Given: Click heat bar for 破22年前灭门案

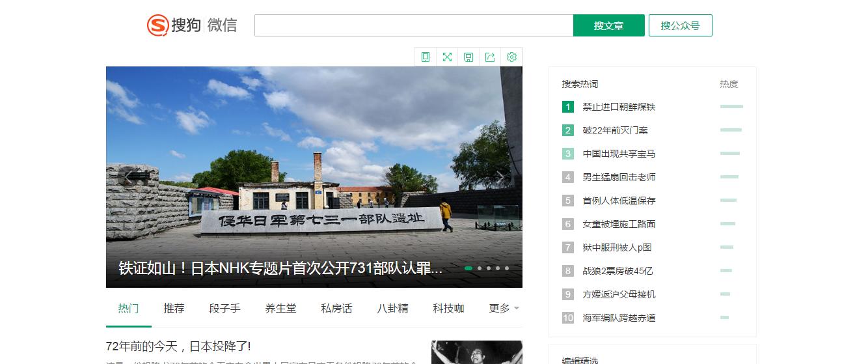Looking at the screenshot, I should coord(731,130).
